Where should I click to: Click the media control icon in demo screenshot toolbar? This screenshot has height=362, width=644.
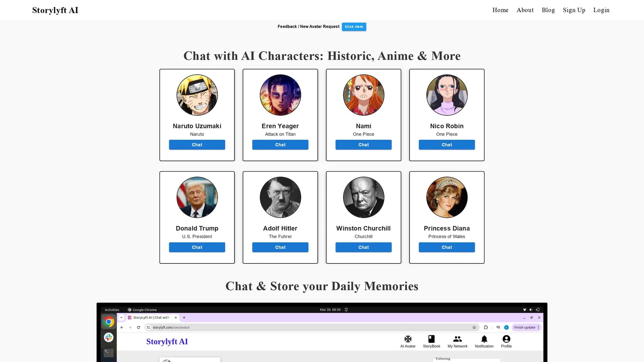pos(498,327)
